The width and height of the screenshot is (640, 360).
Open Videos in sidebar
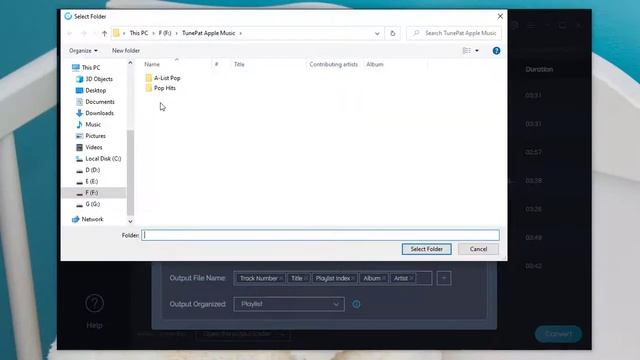pos(89,147)
